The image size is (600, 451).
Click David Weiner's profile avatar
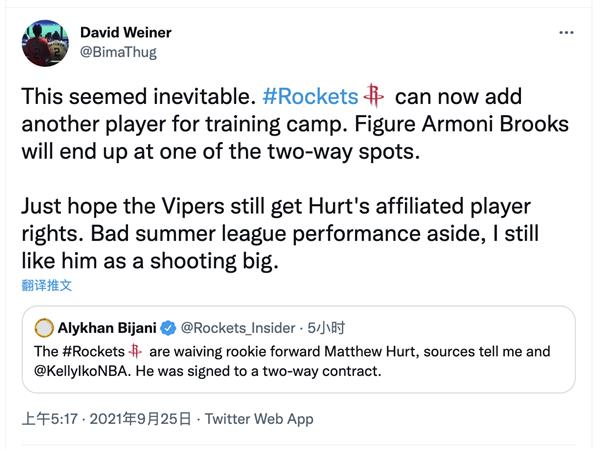pos(44,42)
